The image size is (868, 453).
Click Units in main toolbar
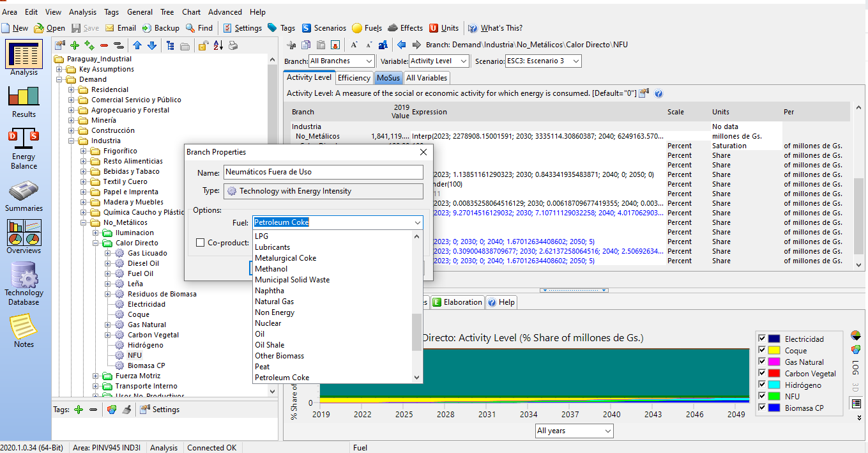coord(444,28)
